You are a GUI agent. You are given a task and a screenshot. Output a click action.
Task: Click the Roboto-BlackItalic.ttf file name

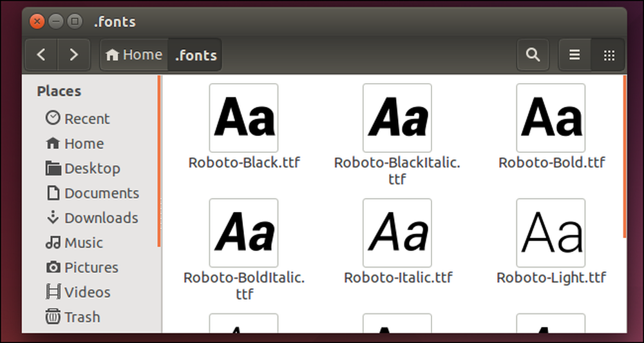click(x=397, y=171)
